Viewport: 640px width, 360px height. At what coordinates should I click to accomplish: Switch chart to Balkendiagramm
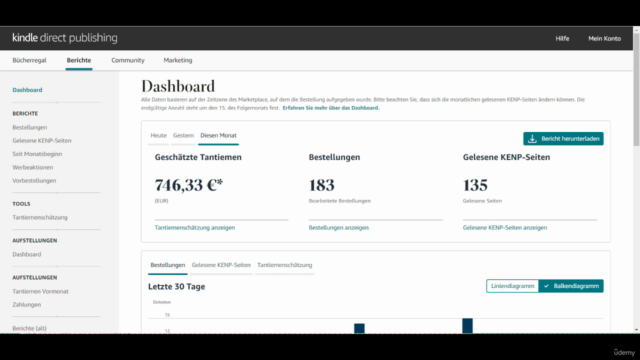coord(571,286)
